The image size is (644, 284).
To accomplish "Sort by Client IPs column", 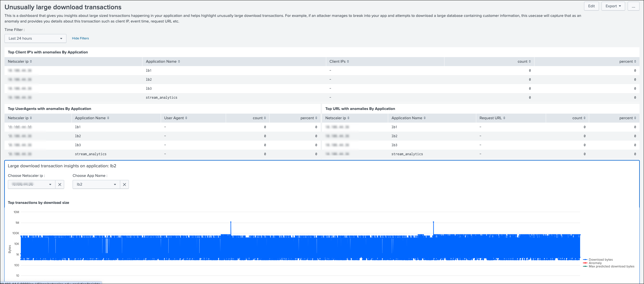I will tap(339, 62).
